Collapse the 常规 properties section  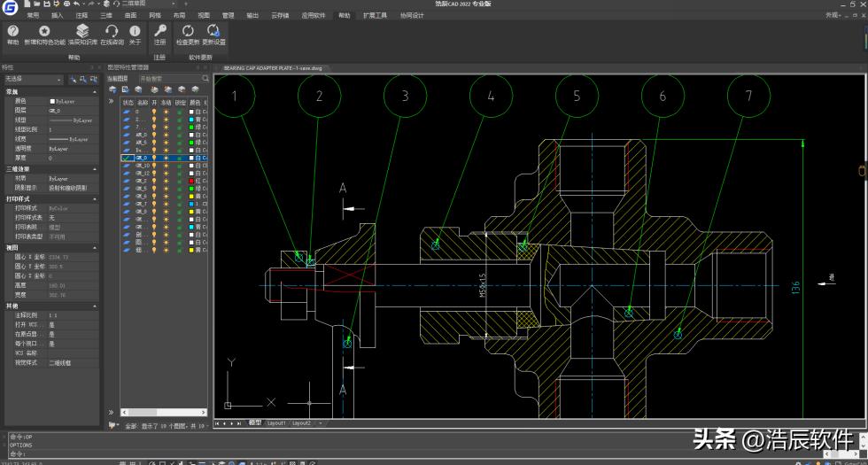[x=95, y=91]
